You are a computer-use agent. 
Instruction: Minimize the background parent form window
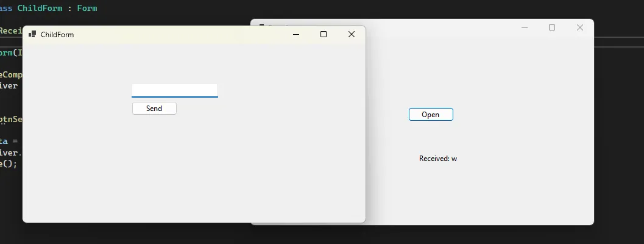(525, 27)
